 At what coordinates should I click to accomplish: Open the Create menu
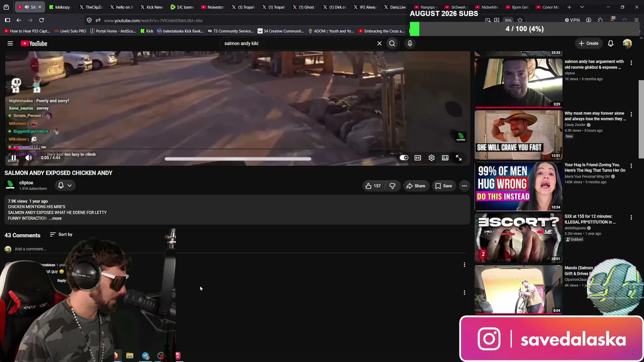pos(588,43)
